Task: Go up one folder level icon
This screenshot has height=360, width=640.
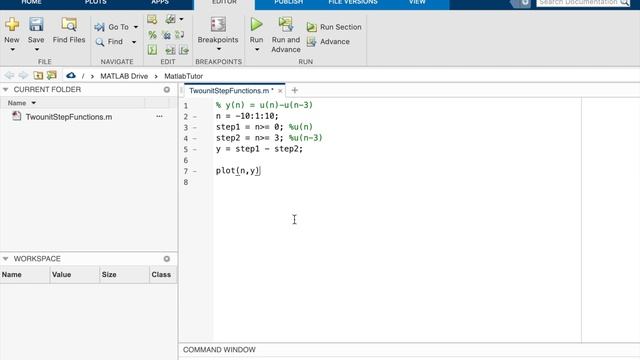Action: pyautogui.click(x=38, y=75)
